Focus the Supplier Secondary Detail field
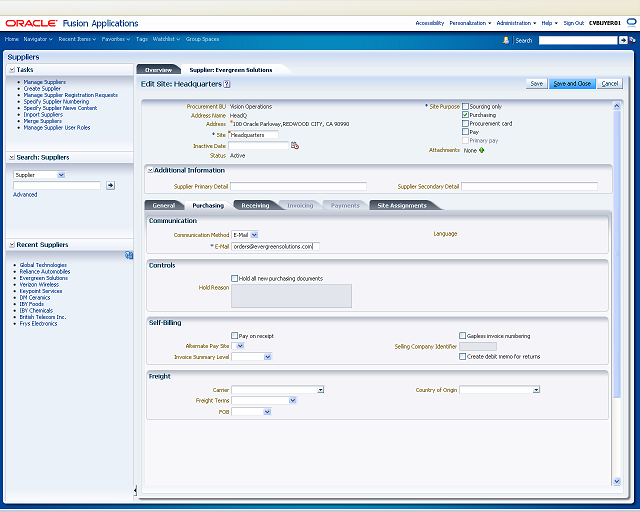The height and width of the screenshot is (512, 640). 529,187
